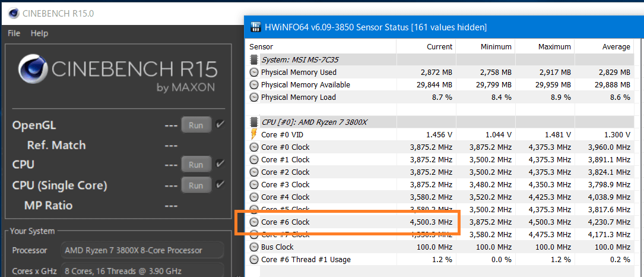Click the OpenGL label in Cinebench
644x277 pixels.
coord(34,125)
